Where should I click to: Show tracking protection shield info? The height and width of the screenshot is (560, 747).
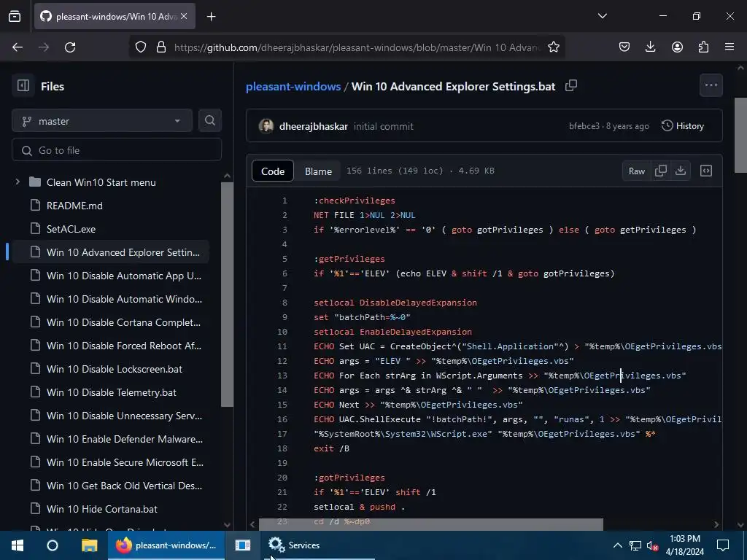[x=141, y=47]
